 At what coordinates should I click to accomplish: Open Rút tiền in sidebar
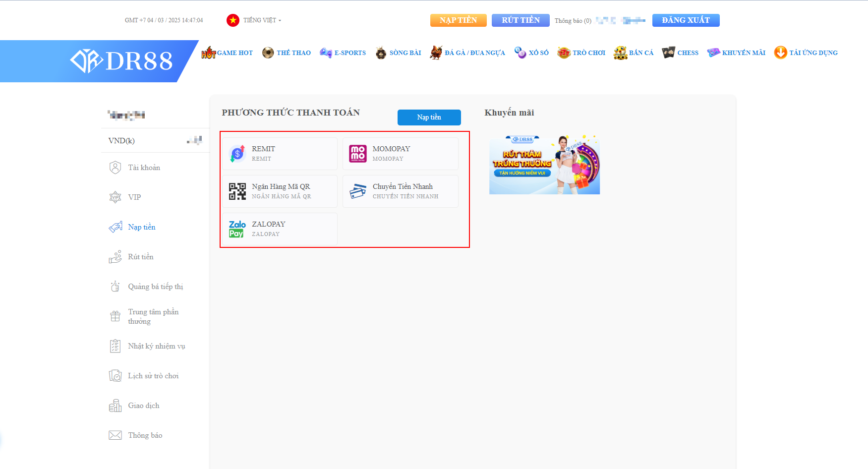141,257
